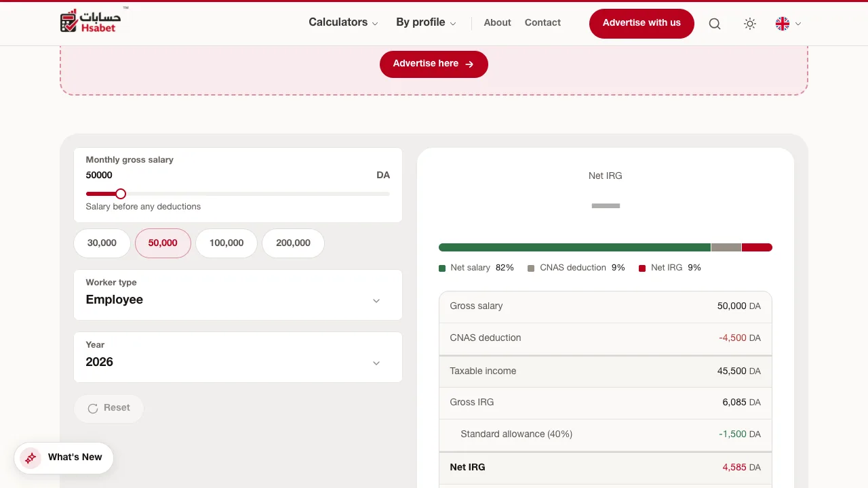Expand the By profile menu
Image resolution: width=868 pixels, height=488 pixels.
coord(426,22)
